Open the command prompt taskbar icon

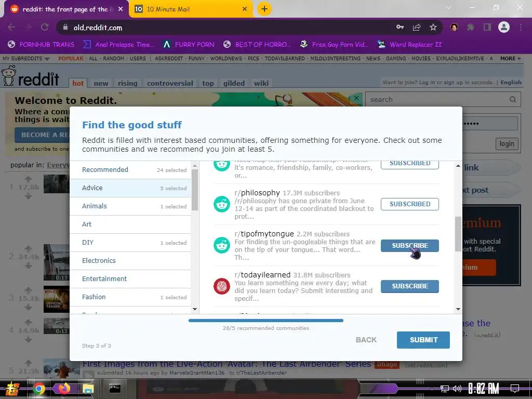coord(115,389)
